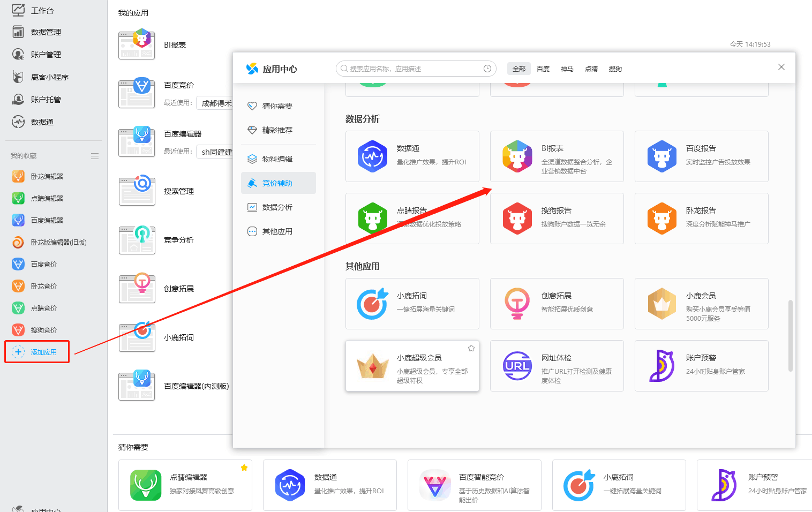This screenshot has width=812, height=512.
Task: Open 卧龙编辑器 from favorites
Action: [37, 176]
